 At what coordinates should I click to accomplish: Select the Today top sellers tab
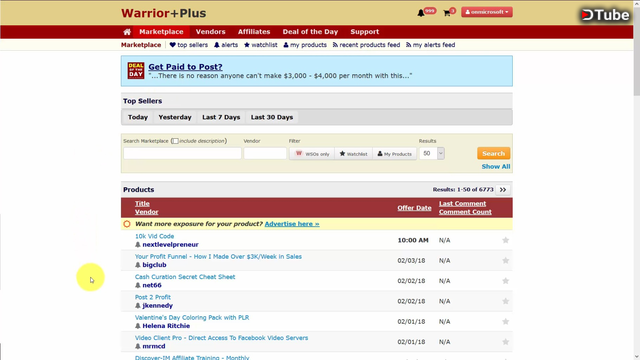pos(138,118)
